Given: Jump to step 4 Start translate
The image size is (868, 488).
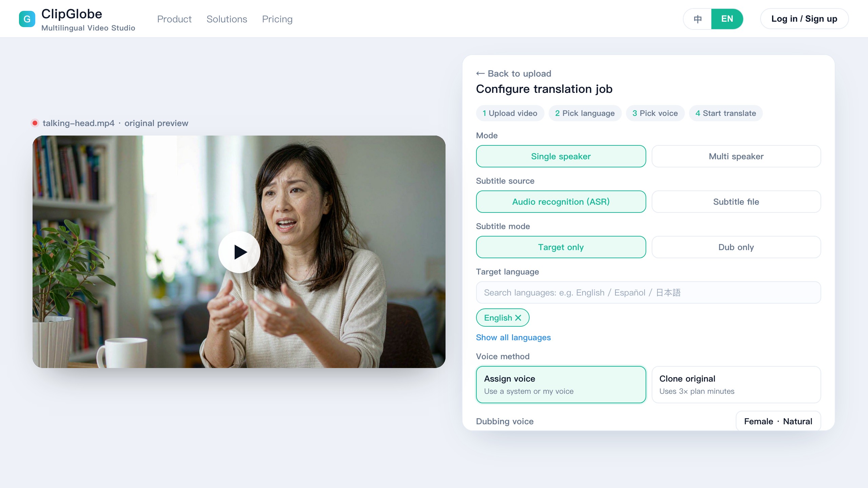Looking at the screenshot, I should (x=726, y=113).
